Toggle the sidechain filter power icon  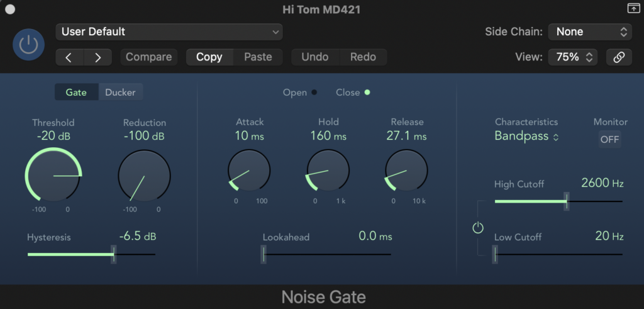[x=478, y=228]
